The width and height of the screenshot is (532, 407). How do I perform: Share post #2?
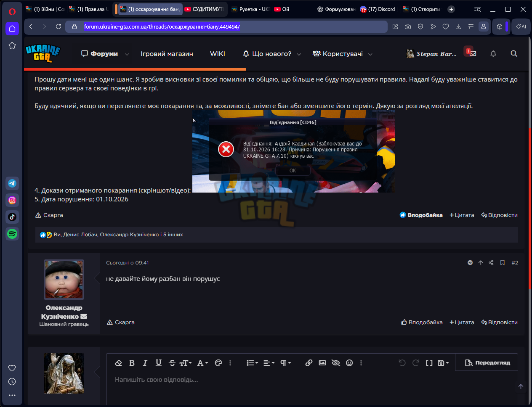tap(491, 263)
